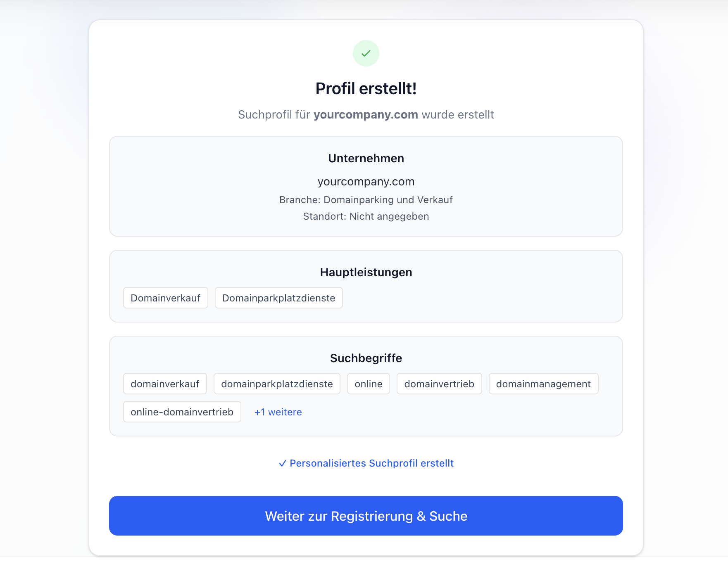Click the online-domainvertrieb search term chip
This screenshot has width=728, height=569.
(182, 412)
